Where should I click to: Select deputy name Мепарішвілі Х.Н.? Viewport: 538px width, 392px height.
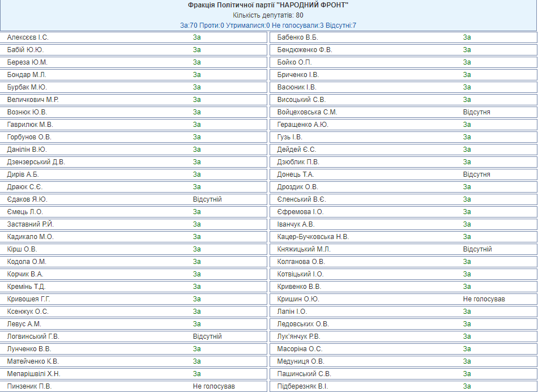coord(33,374)
